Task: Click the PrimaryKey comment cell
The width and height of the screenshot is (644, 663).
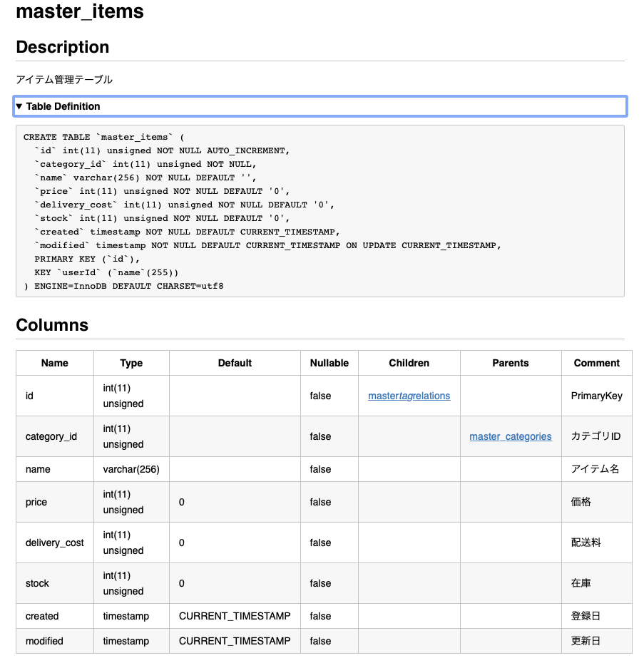Action: pos(596,396)
